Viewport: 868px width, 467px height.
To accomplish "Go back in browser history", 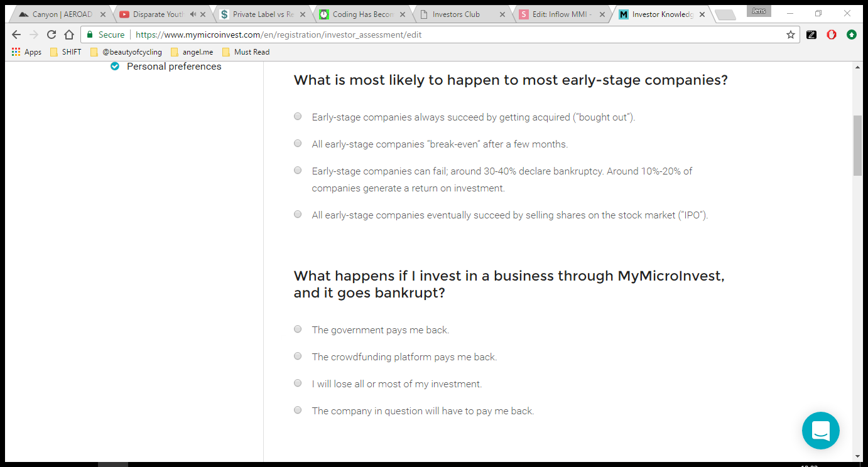I will point(17,35).
